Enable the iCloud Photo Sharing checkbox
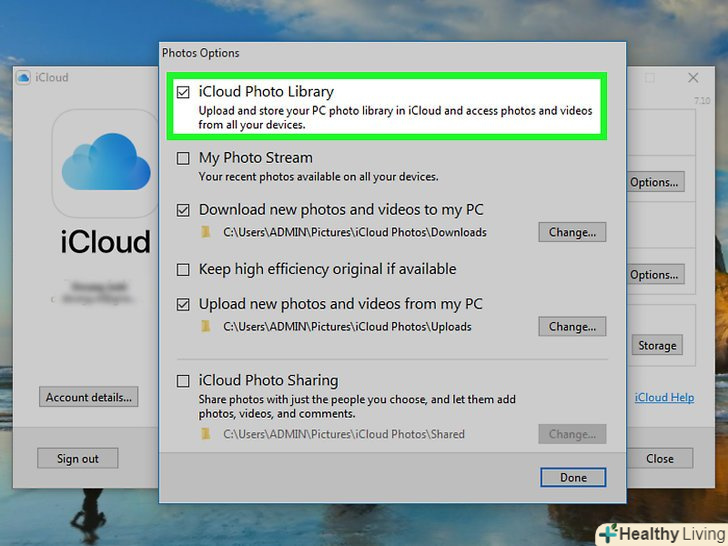Image resolution: width=728 pixels, height=546 pixels. (183, 381)
